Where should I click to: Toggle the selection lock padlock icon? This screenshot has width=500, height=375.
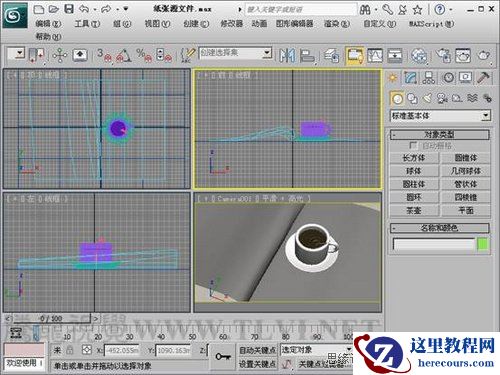tap(69, 350)
